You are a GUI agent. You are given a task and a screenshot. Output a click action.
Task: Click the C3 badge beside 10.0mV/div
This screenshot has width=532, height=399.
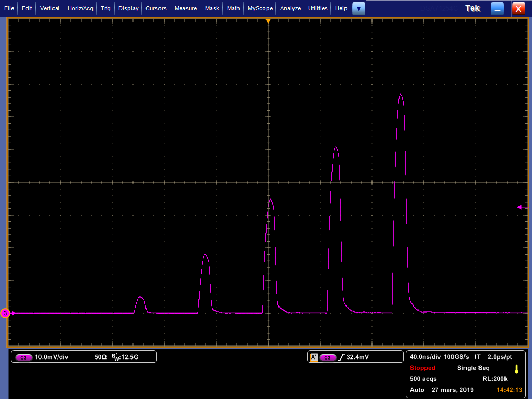click(24, 357)
